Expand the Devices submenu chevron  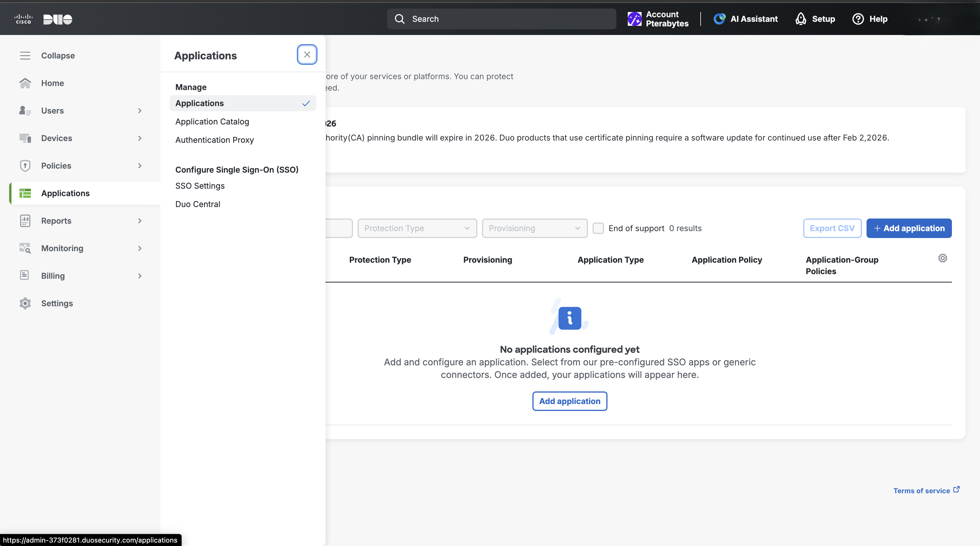(140, 138)
